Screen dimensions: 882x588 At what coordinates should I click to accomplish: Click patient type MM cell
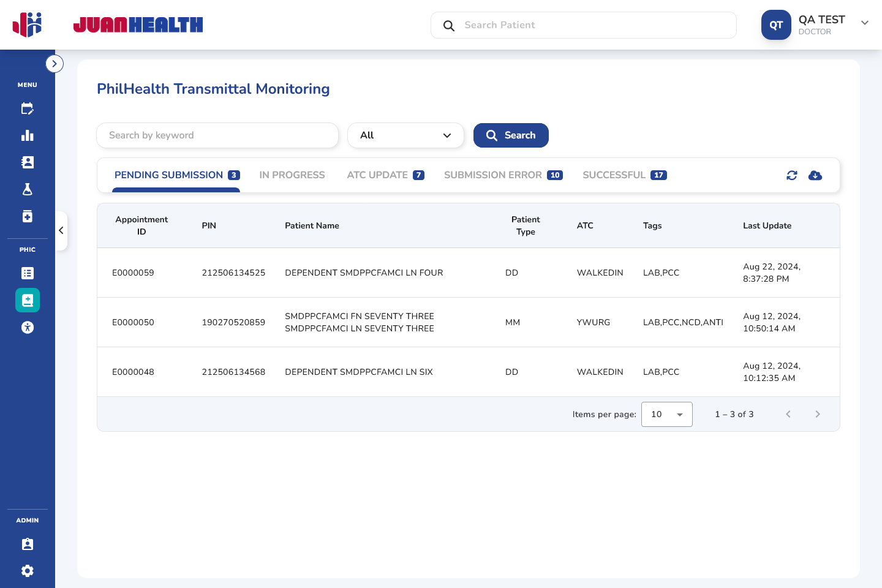pyautogui.click(x=513, y=322)
